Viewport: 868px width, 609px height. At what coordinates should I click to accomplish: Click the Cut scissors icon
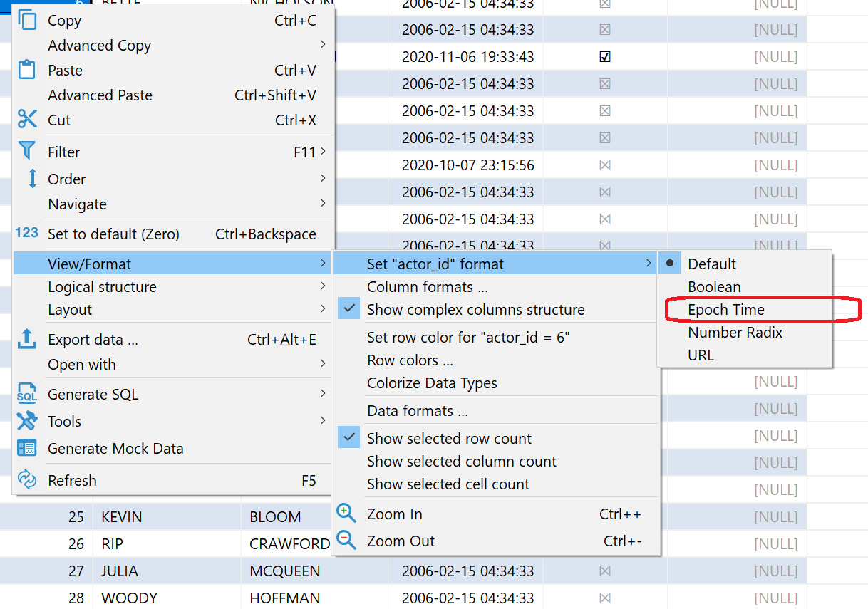pyautogui.click(x=28, y=120)
